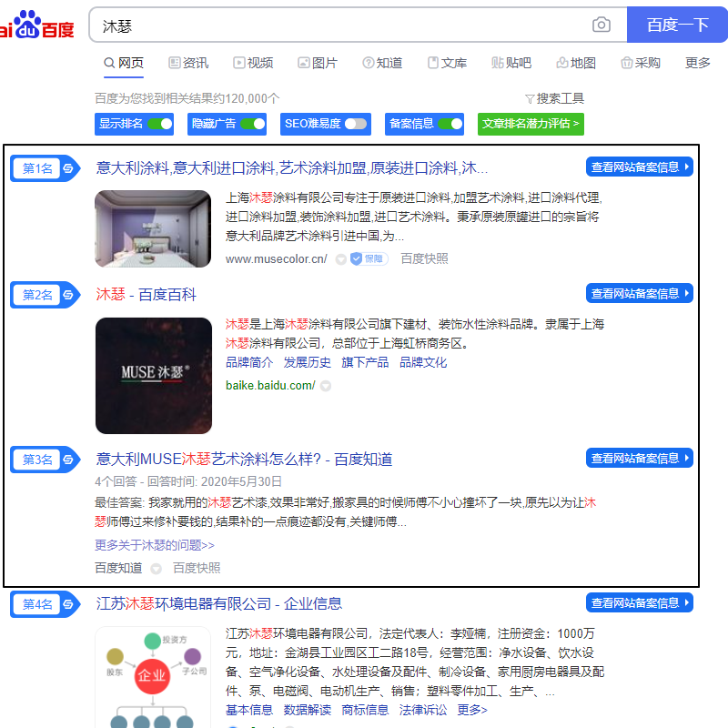Image resolution: width=728 pixels, height=728 pixels.
Task: Open 意大利涂料 first result title link
Action: [291, 167]
